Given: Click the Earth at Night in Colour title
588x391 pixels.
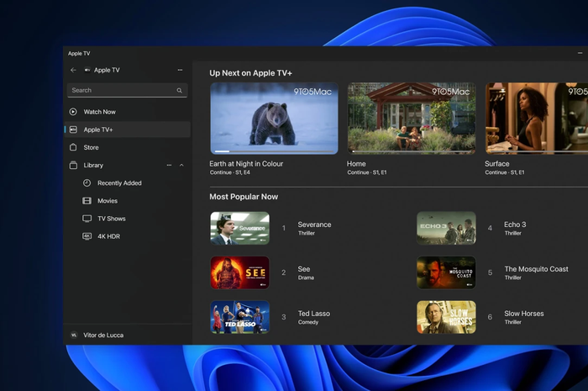Looking at the screenshot, I should click(x=246, y=164).
